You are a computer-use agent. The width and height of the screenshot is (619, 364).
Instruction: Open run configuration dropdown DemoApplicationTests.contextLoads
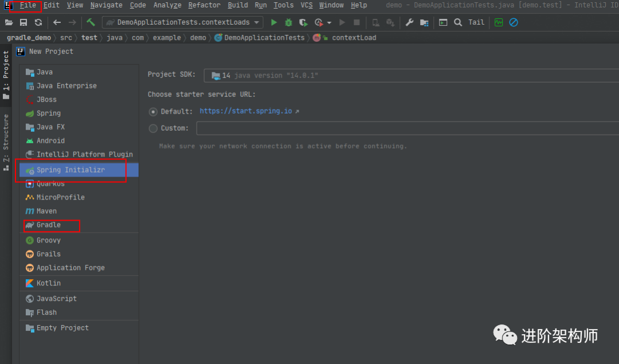tap(183, 22)
